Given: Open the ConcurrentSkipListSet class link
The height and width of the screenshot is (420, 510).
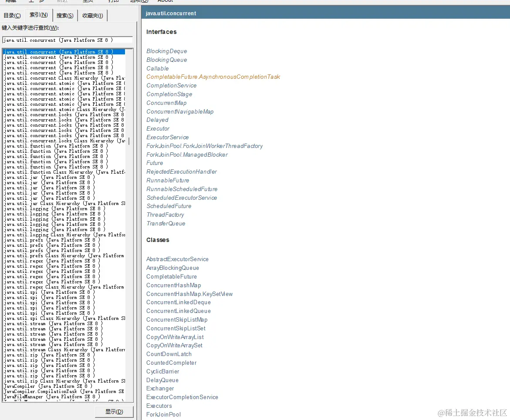Looking at the screenshot, I should click(176, 329).
